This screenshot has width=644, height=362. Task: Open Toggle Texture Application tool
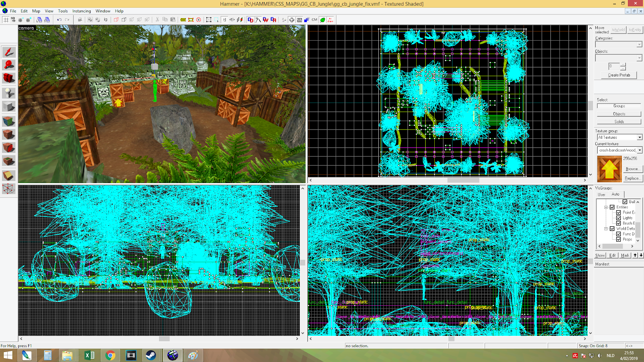click(9, 121)
